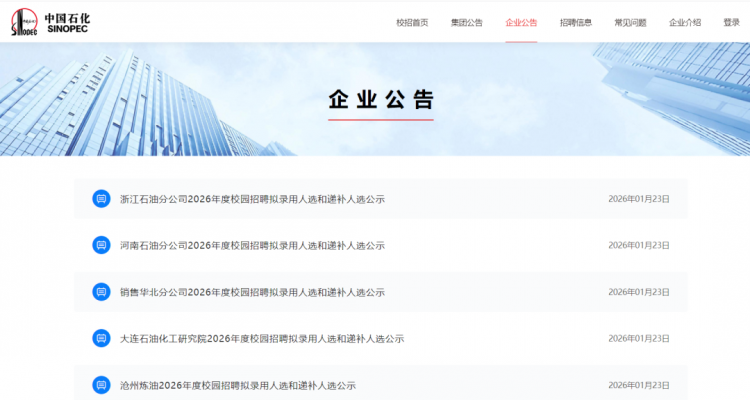Click the message icon beside 沧州炼油 announcement

pyautogui.click(x=101, y=385)
